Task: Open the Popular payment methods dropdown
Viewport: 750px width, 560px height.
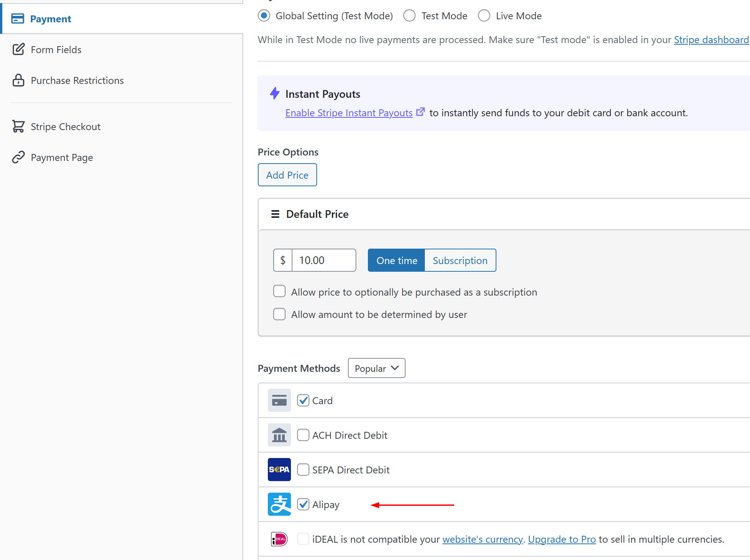Action: click(376, 368)
